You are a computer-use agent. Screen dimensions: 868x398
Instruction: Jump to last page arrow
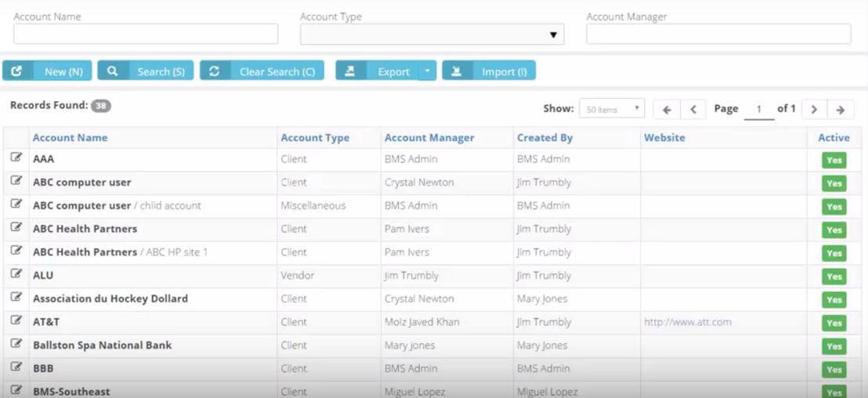tap(841, 110)
